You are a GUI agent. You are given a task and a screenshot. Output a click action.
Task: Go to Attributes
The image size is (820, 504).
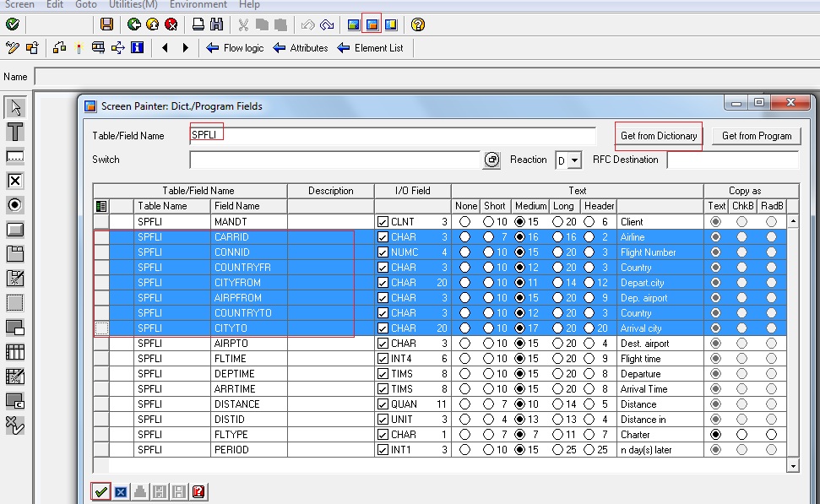point(301,48)
